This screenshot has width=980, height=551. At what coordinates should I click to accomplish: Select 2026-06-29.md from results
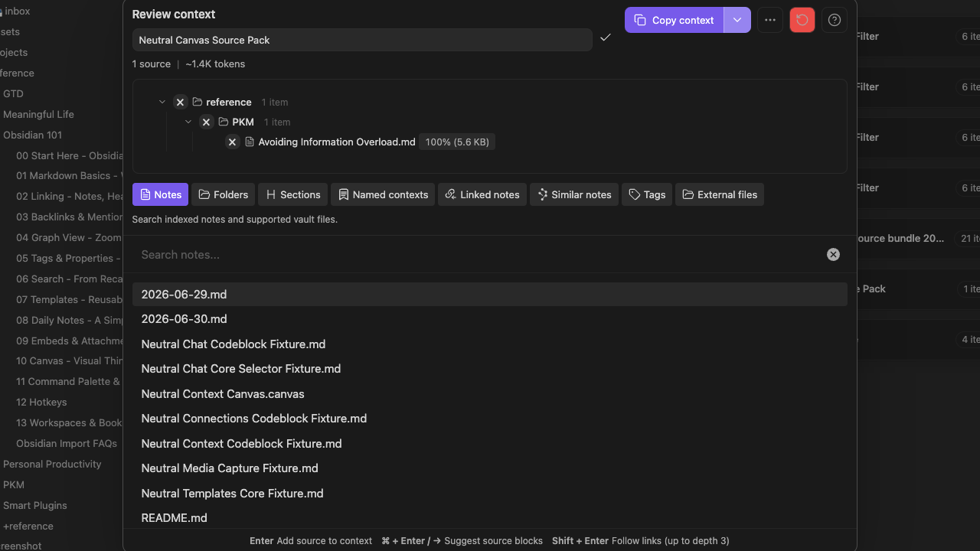(x=490, y=294)
